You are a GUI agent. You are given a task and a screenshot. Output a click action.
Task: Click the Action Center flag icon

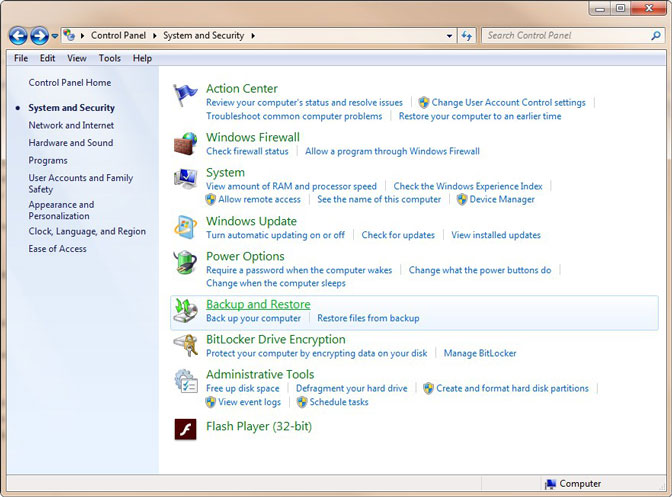tap(185, 95)
